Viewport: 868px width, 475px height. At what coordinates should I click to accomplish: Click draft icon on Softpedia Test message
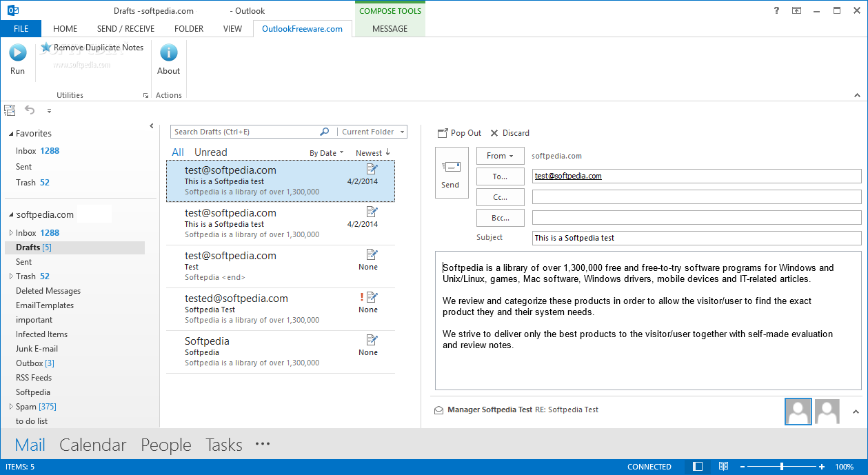click(372, 297)
